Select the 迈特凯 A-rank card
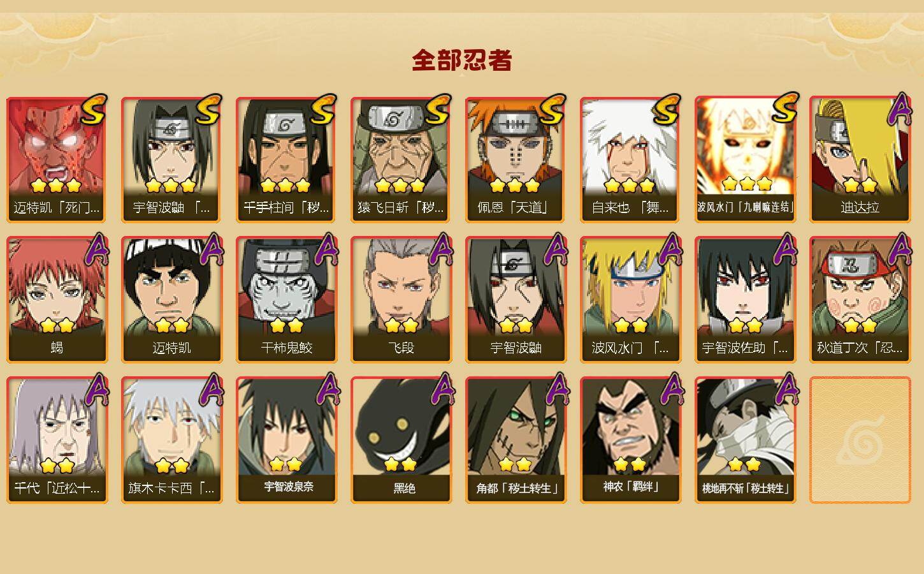Image resolution: width=924 pixels, height=574 pixels. pos(171,300)
